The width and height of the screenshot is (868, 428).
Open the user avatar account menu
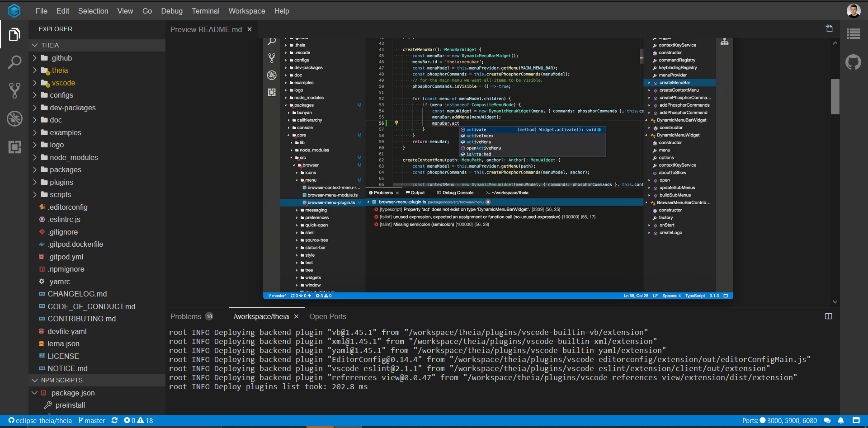[854, 10]
